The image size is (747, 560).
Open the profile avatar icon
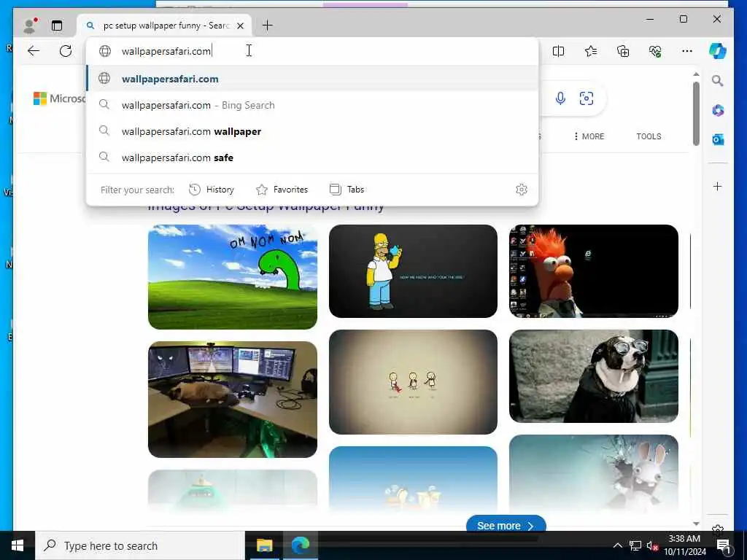point(30,26)
